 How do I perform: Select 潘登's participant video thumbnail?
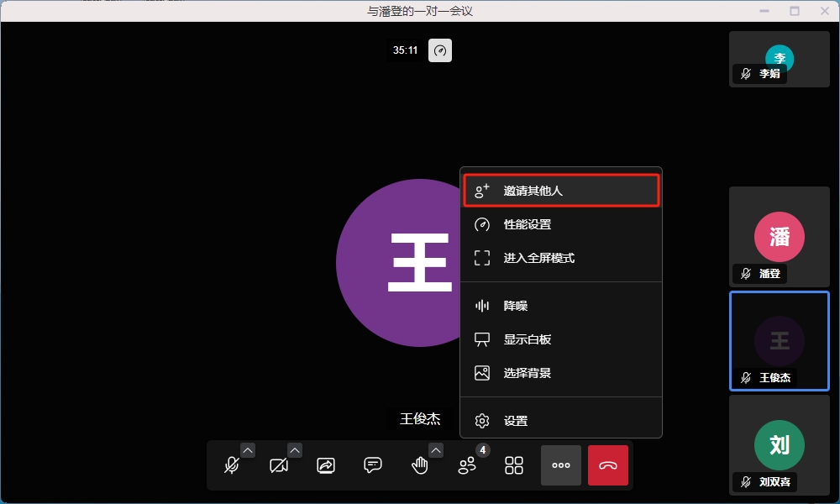point(780,237)
